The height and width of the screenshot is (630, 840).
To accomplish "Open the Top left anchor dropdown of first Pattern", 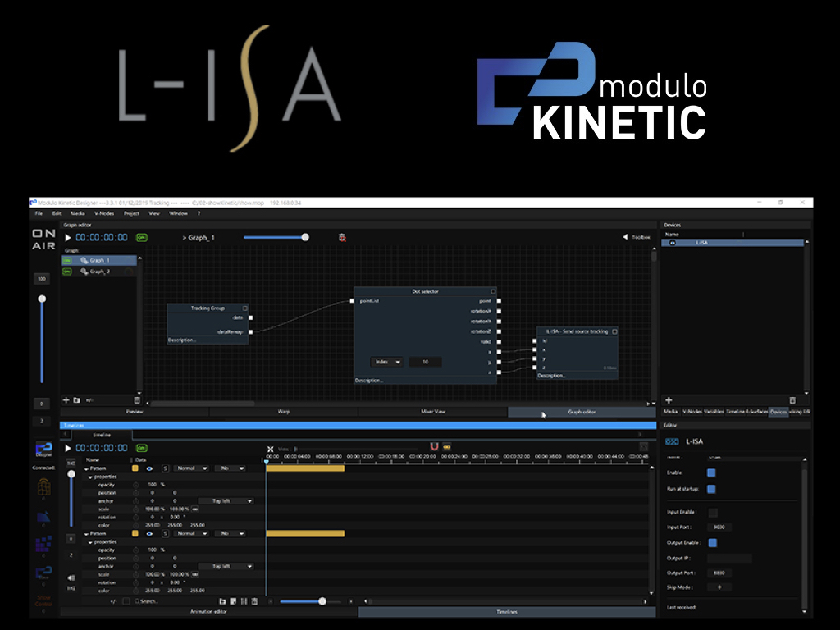I will 225,501.
